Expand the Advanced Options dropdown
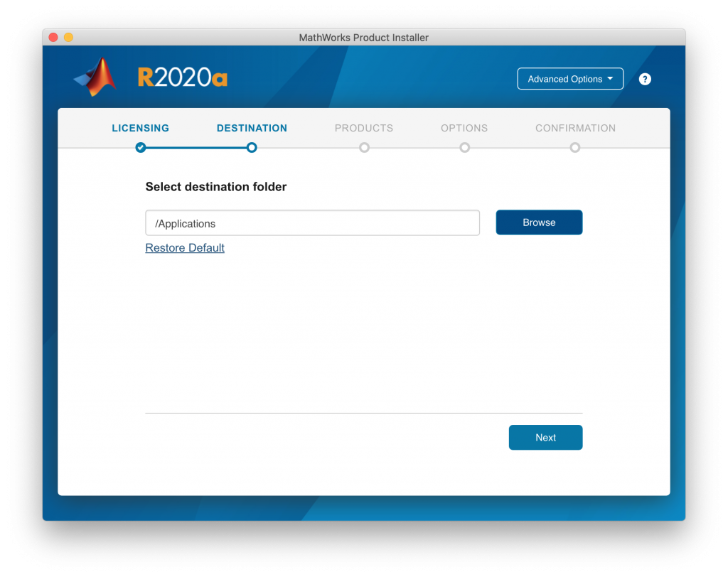The height and width of the screenshot is (577, 728). point(570,79)
